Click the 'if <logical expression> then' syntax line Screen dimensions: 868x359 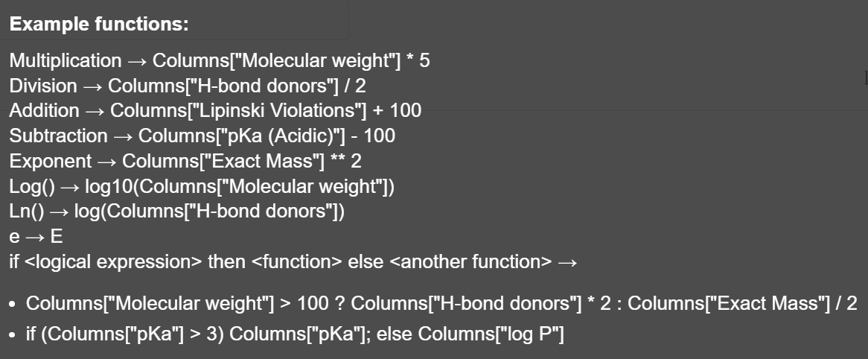tap(293, 262)
